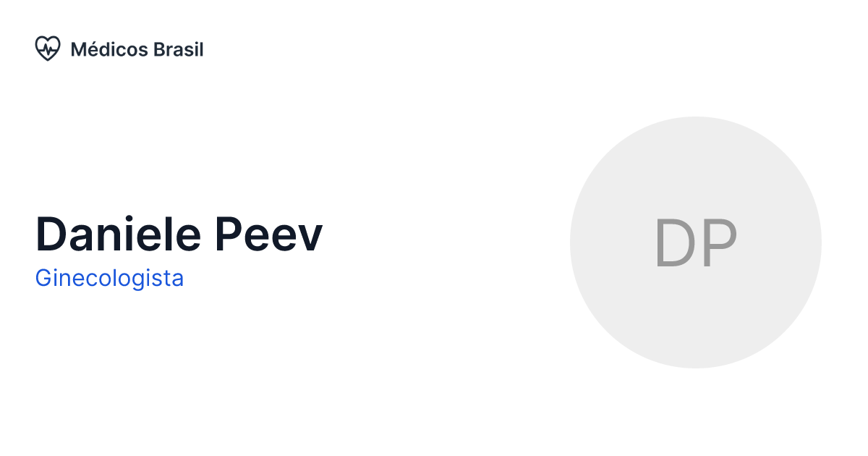Click the surname "Peev"
Screen dimensions: 868x456
(268, 234)
